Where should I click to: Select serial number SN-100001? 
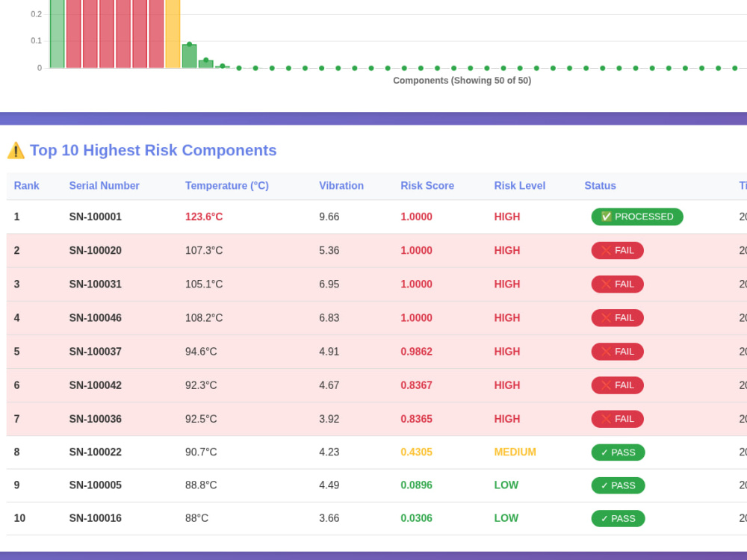96,217
